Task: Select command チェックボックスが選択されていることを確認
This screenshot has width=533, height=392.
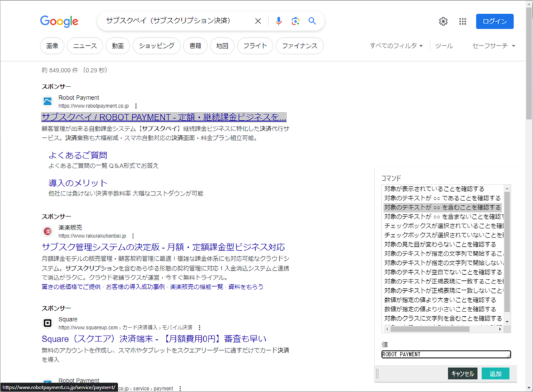Action: 442,226
